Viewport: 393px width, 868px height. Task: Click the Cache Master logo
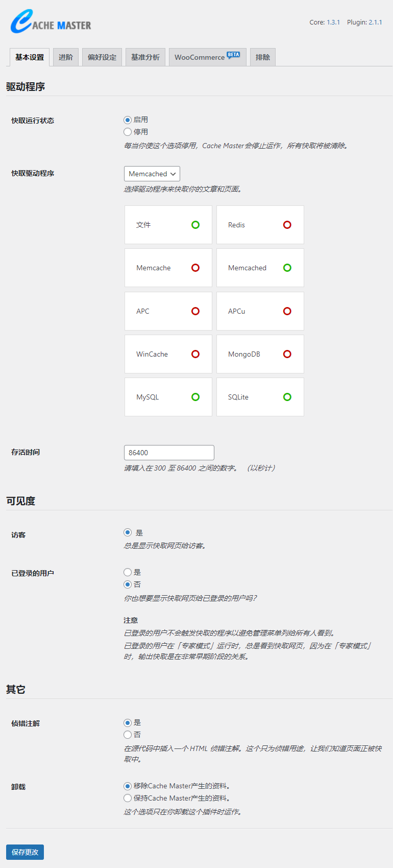51,22
